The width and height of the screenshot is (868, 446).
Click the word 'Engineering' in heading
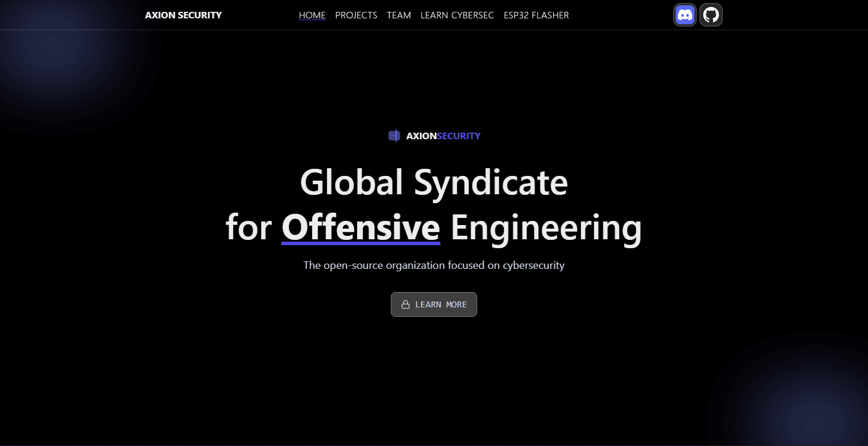point(546,228)
